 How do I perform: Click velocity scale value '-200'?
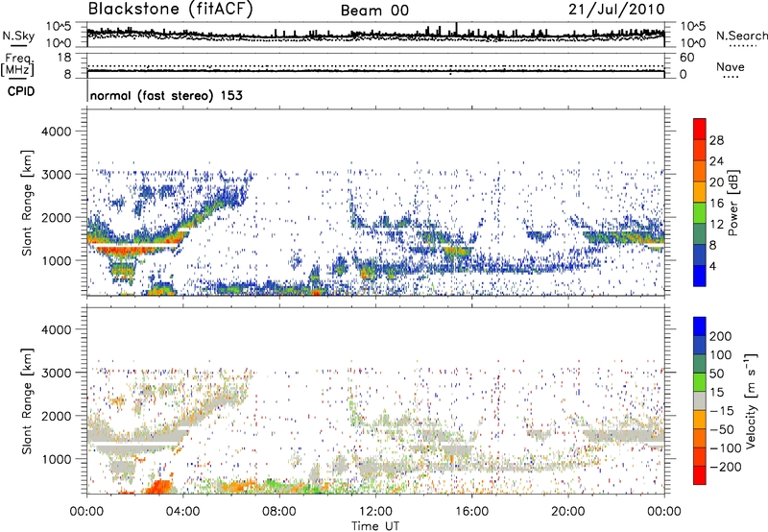point(725,467)
